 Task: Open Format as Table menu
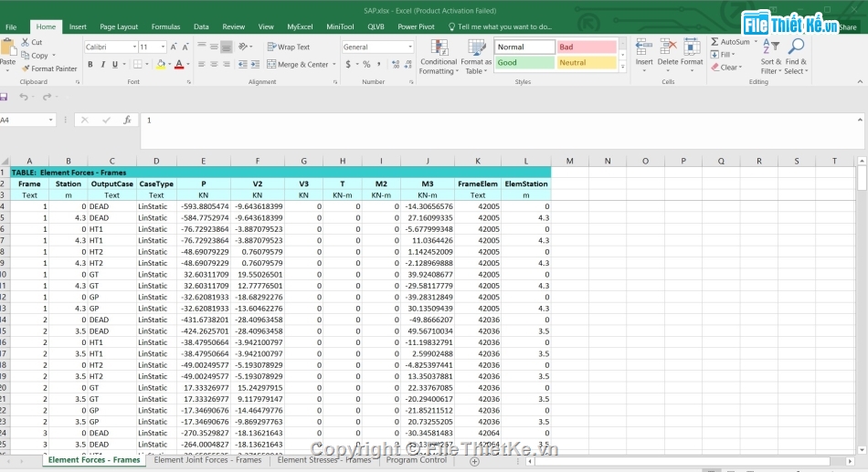(476, 57)
